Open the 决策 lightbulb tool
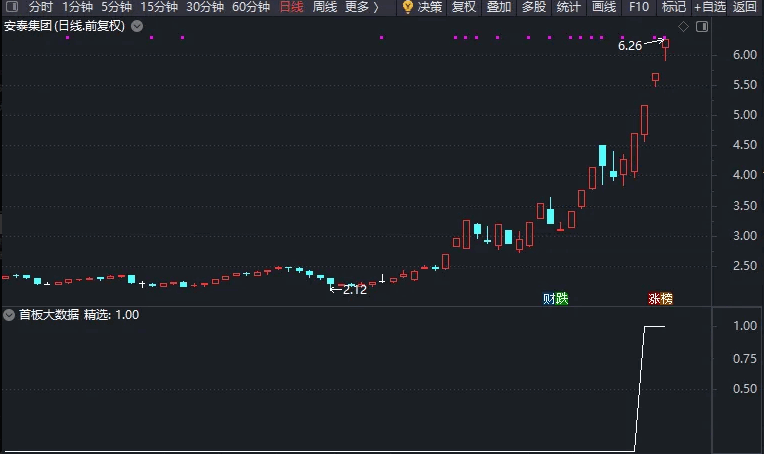Screen dimensions: 764x454 pos(422,7)
